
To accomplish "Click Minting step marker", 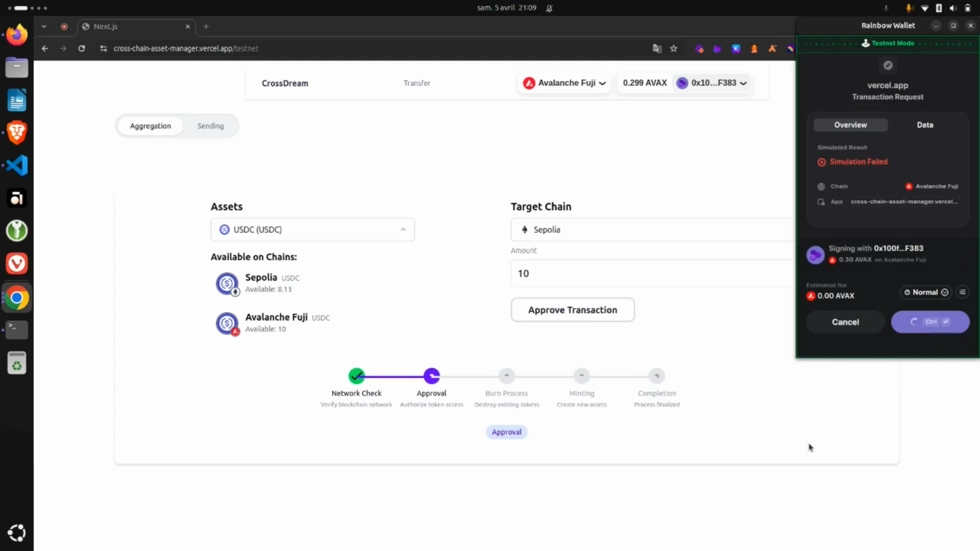I will (581, 376).
